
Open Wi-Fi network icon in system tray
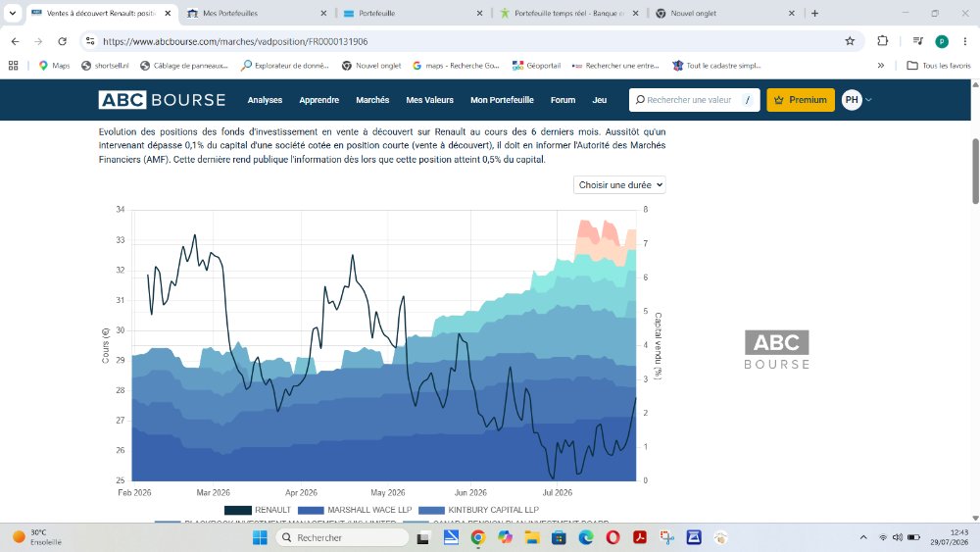click(883, 537)
